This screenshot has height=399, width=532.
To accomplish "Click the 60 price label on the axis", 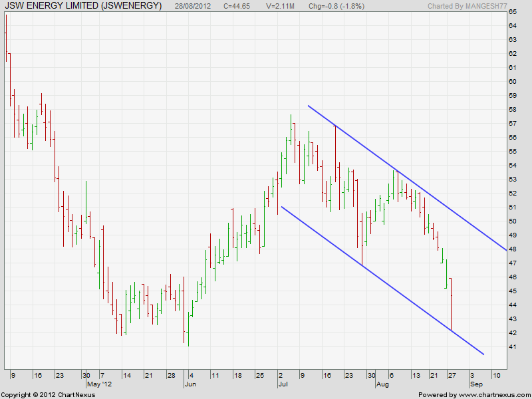I will (x=513, y=81).
